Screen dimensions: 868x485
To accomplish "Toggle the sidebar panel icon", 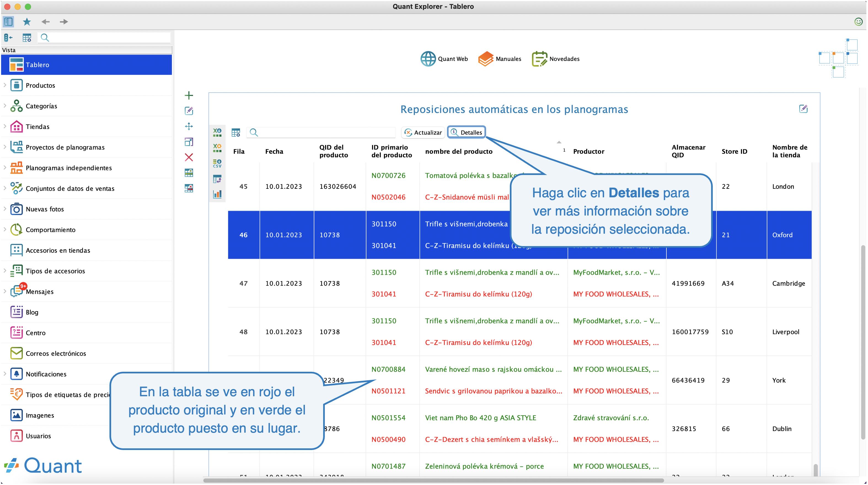I will 9,22.
